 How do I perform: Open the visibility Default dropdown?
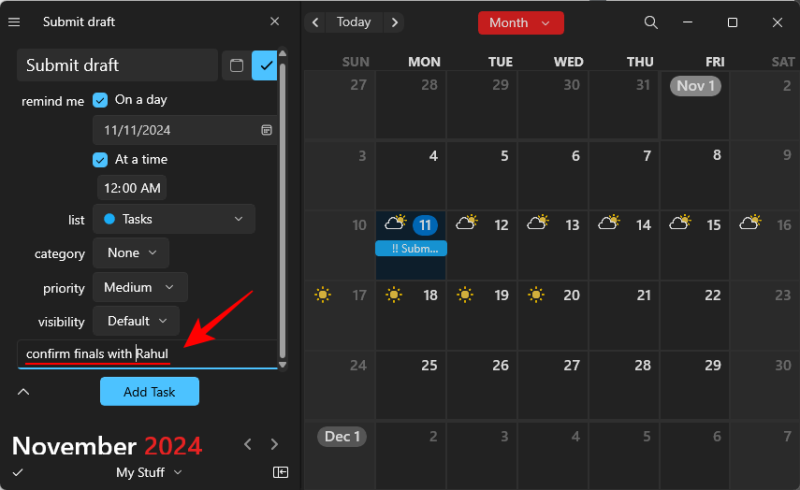tap(136, 321)
